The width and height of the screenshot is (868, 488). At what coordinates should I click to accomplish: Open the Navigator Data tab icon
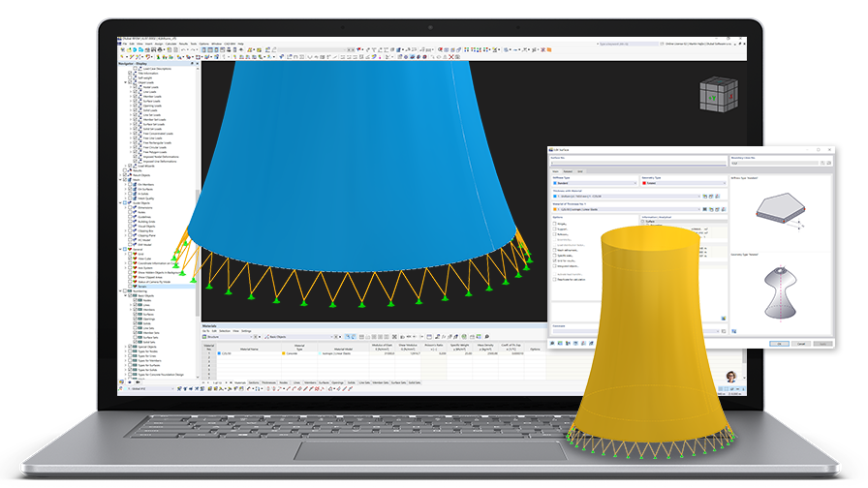click(121, 381)
